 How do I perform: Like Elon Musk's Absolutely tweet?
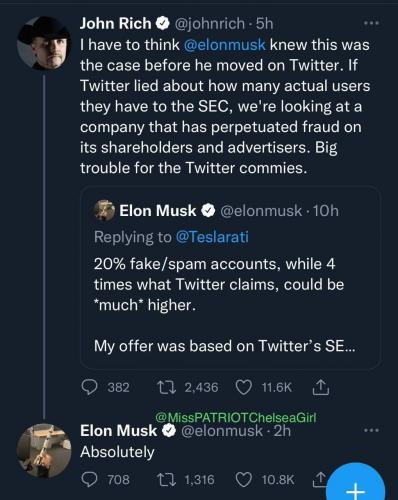click(x=244, y=480)
